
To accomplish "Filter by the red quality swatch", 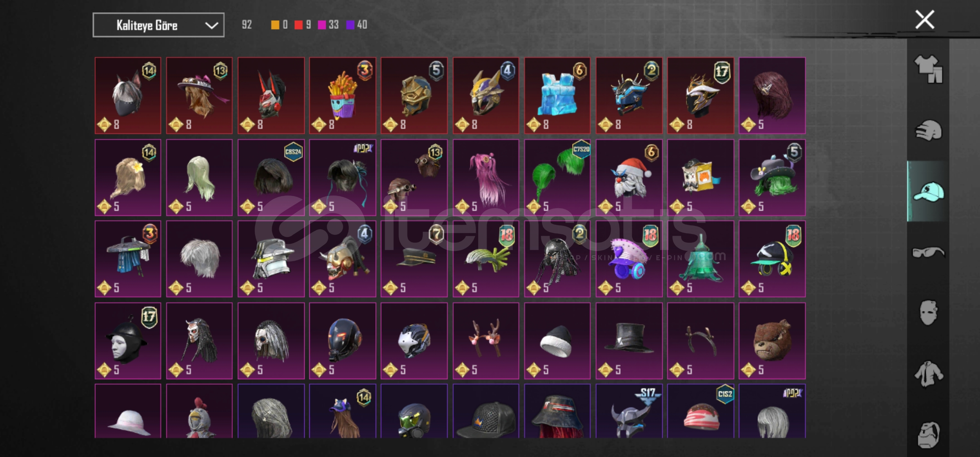I will click(x=299, y=25).
